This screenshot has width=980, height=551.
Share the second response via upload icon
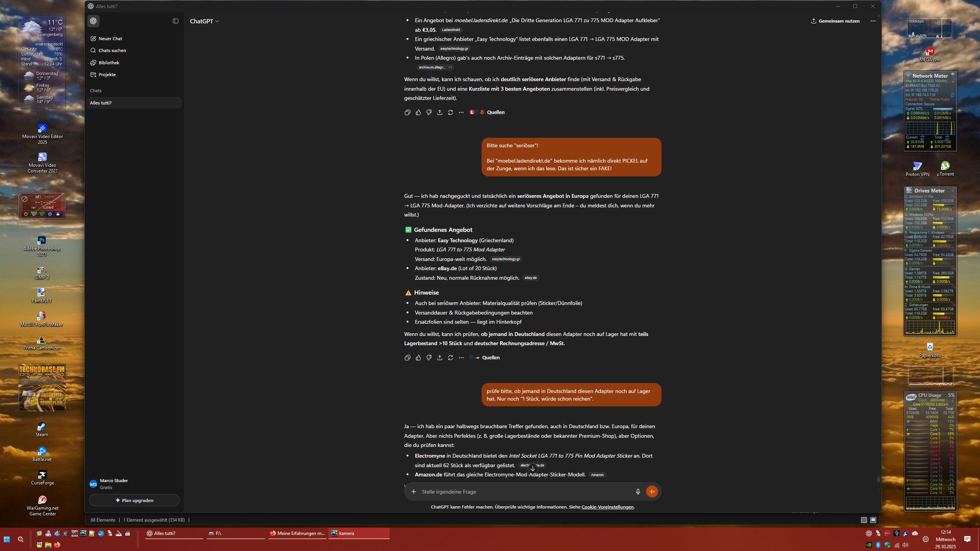pos(439,357)
